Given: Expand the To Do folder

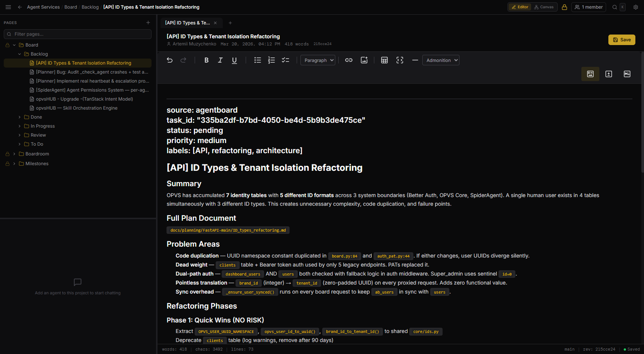Looking at the screenshot, I should click(20, 144).
